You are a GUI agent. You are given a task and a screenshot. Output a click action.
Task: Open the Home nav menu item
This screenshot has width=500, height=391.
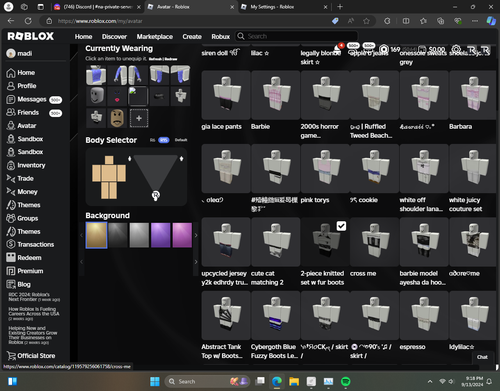tap(83, 36)
